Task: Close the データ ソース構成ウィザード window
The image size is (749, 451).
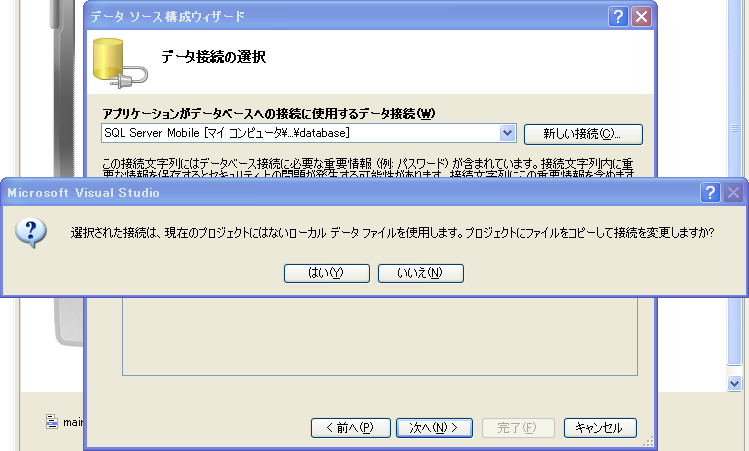Action: pos(641,17)
